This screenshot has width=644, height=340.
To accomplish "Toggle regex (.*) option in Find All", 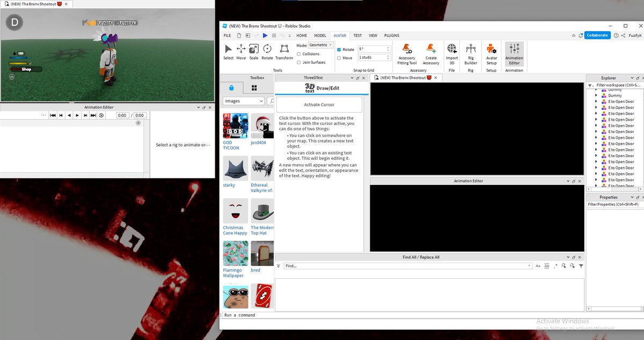I will 555,266.
